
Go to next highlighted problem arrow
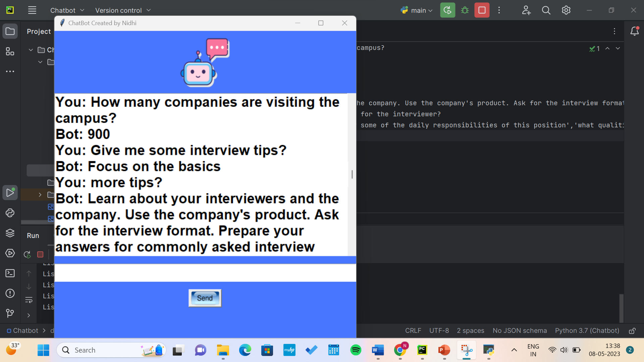[618, 49]
